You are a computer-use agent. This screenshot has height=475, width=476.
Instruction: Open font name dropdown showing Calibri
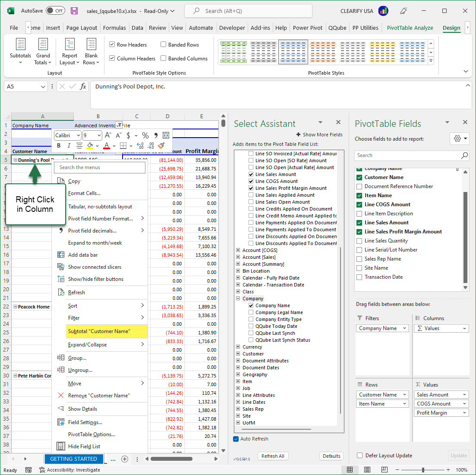click(x=78, y=135)
